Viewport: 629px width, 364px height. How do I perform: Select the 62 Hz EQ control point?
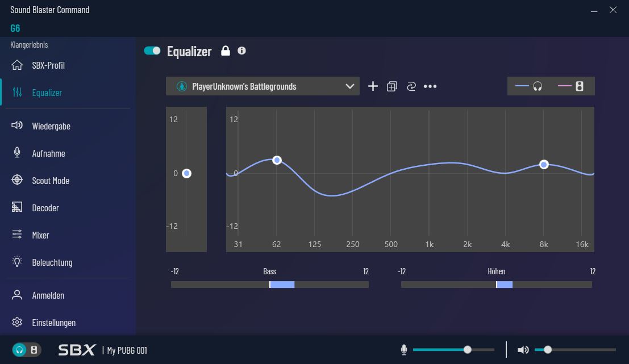pos(277,160)
